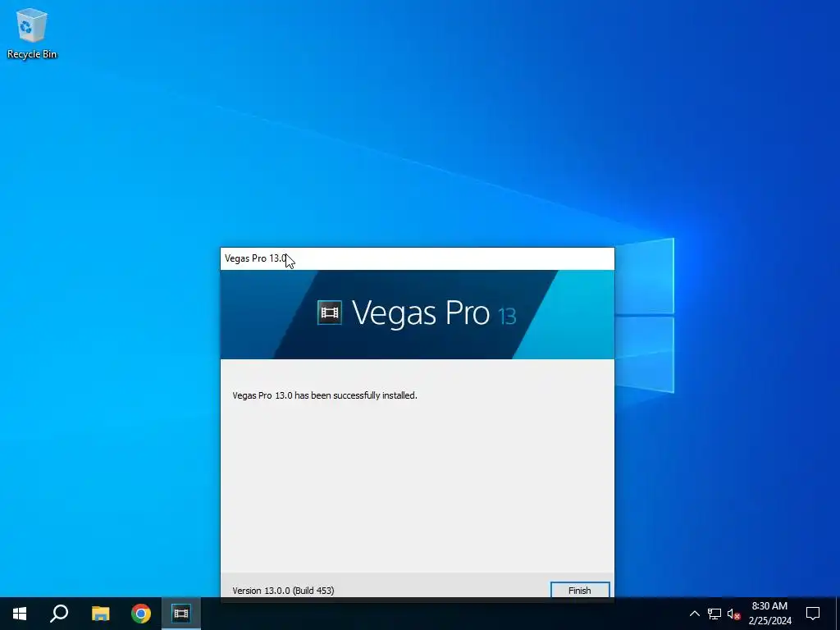Click the Vegas Pro 13 film-strip logo
Screen dimensions: 840x630
point(330,313)
